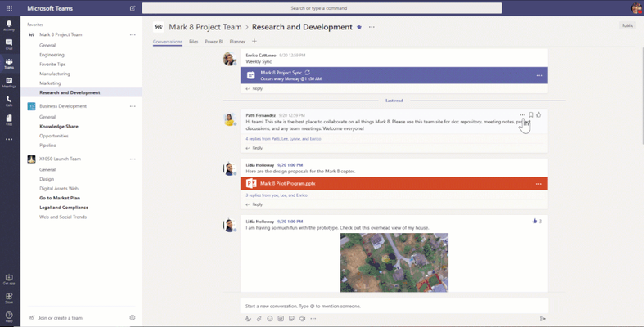This screenshot has width=644, height=327.
Task: Switch to the Conversations tab
Action: point(168,42)
